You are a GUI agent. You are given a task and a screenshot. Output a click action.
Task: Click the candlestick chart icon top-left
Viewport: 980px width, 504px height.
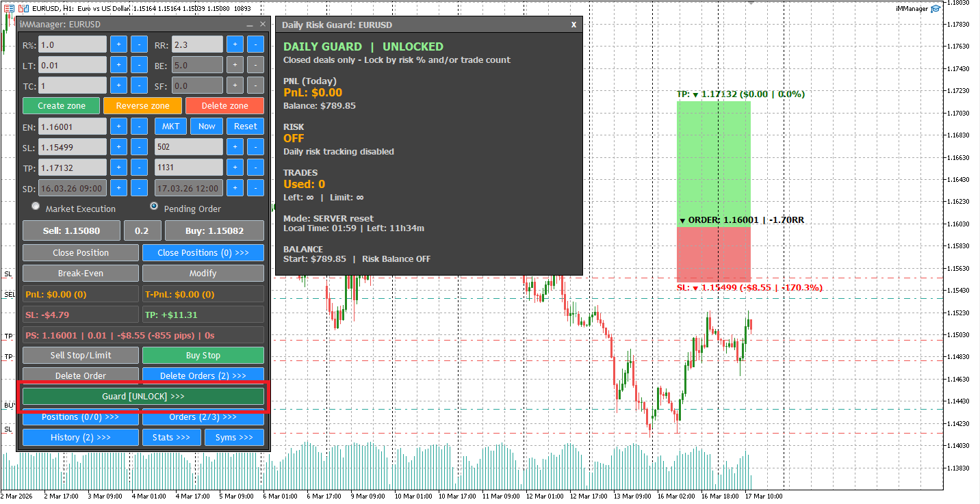click(x=24, y=8)
